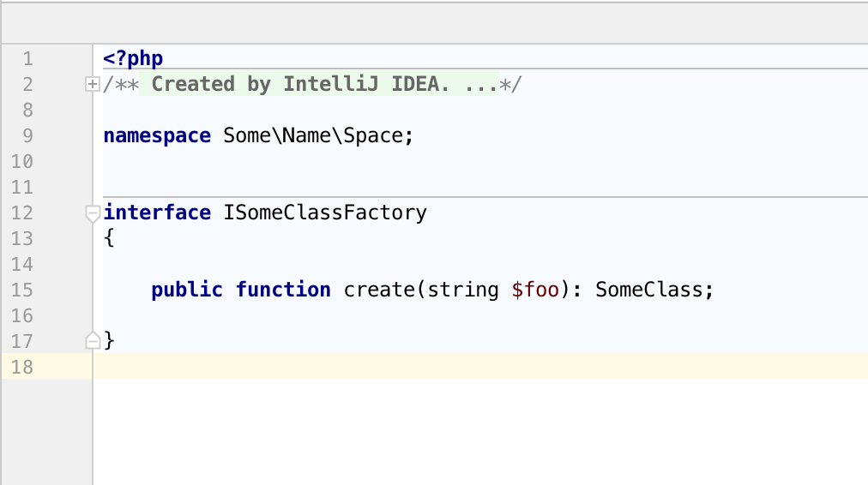868x485 pixels.
Task: Collapse the block using the line 17 fold marker
Action: coord(93,340)
